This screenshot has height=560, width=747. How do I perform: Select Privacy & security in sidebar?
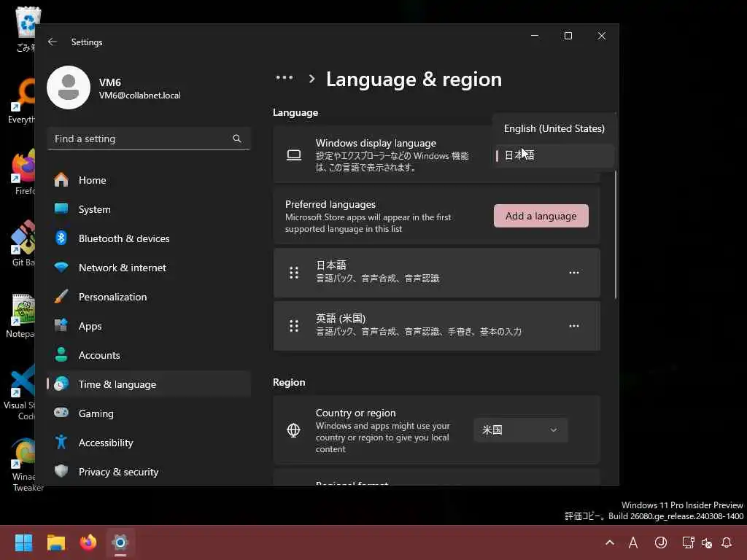(x=149, y=472)
